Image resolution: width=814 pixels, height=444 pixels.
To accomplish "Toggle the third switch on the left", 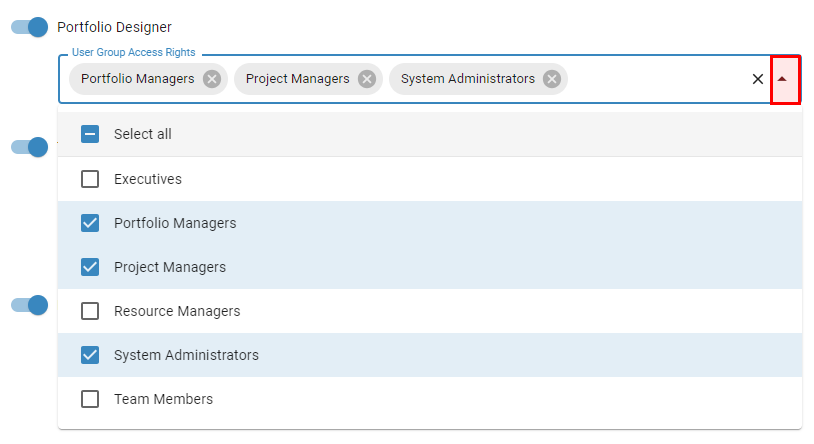I will point(30,305).
